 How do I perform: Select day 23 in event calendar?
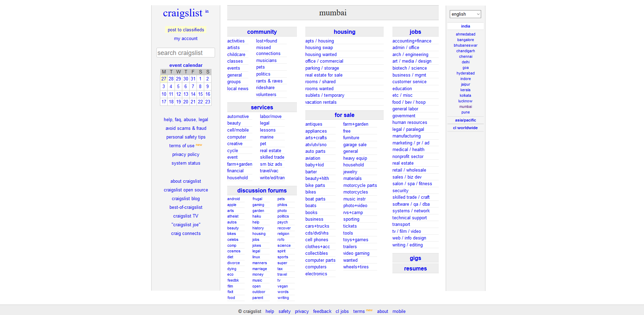click(208, 102)
